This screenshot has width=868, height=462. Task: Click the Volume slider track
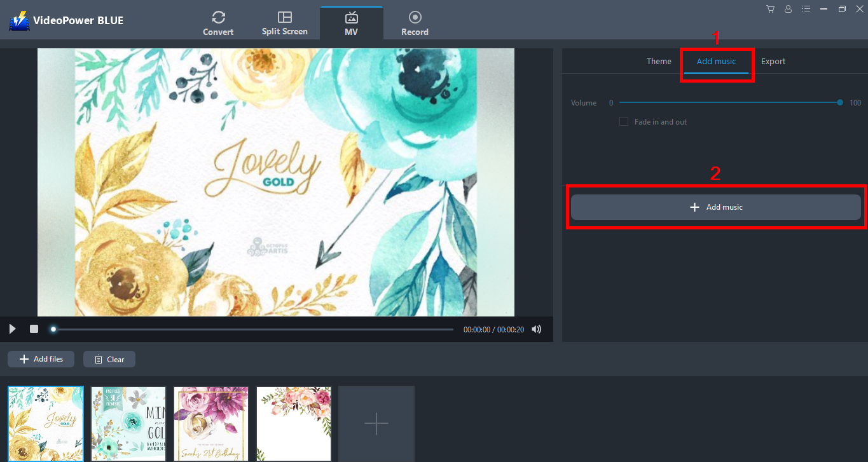click(729, 102)
